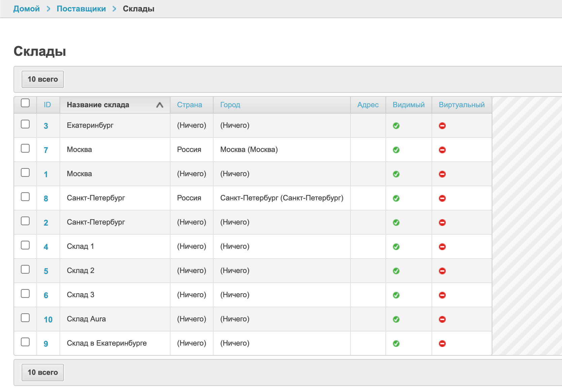Toggle the select-all checkbox in table header
The image size is (562, 392).
[25, 103]
